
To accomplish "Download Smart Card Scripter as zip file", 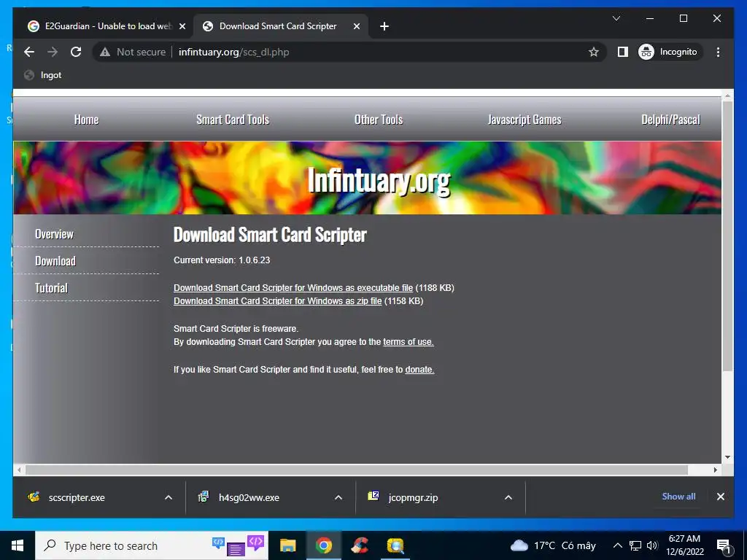I will pos(277,301).
